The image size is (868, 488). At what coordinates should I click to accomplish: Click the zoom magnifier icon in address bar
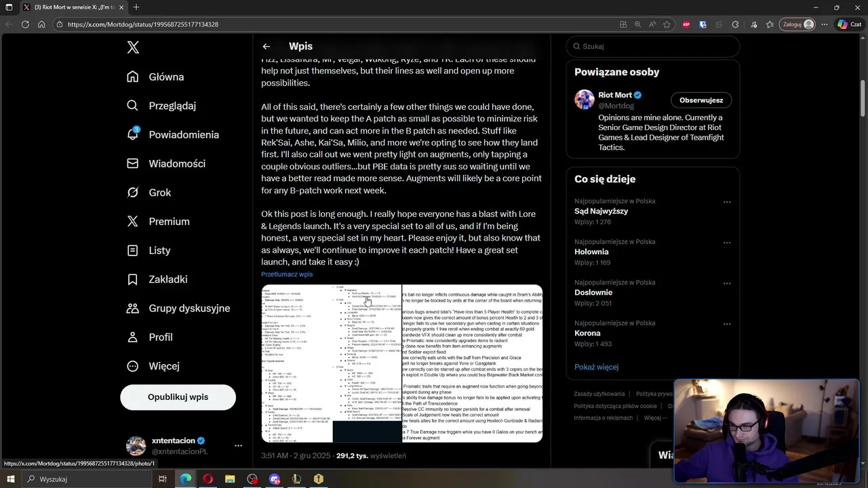[637, 24]
